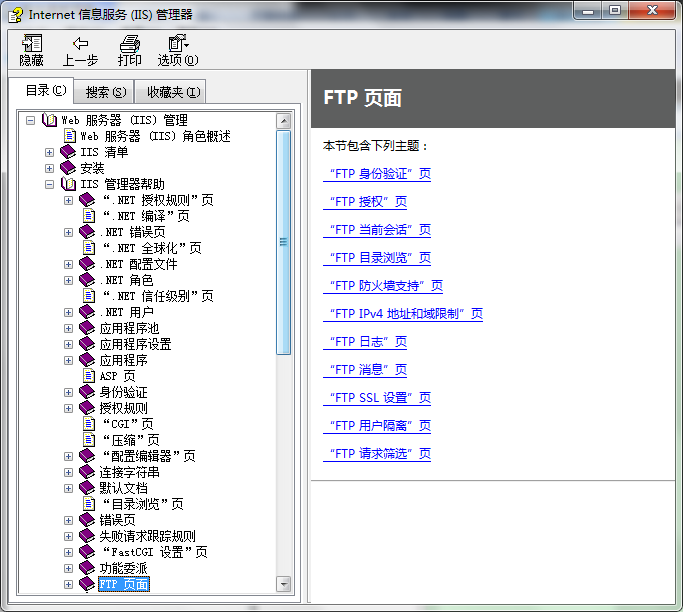Expand the 应用程序设置 node

click(x=68, y=345)
